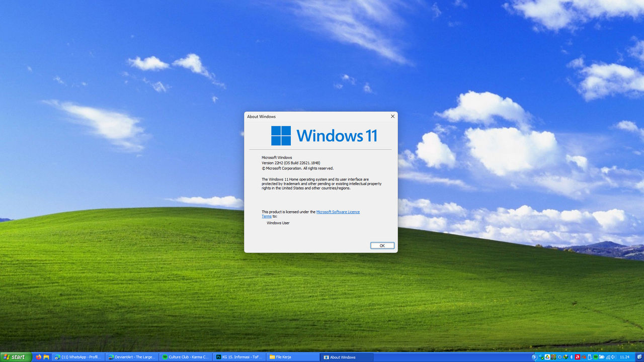Select About Windows taskbar button

click(x=347, y=357)
